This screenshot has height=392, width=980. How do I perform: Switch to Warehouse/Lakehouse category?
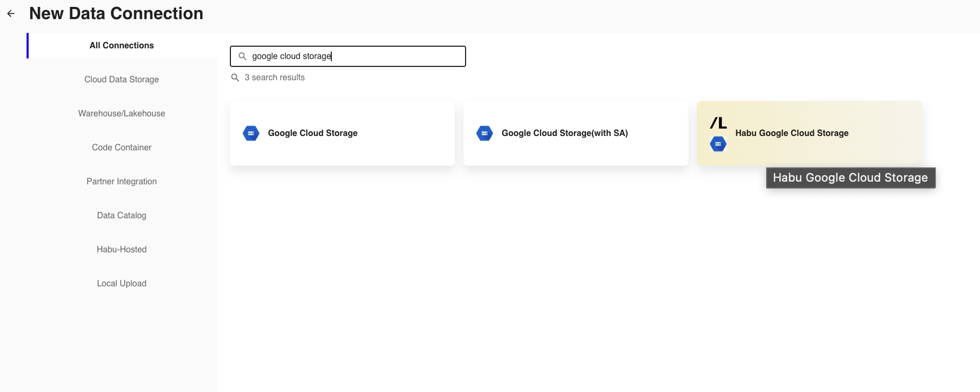(x=122, y=114)
